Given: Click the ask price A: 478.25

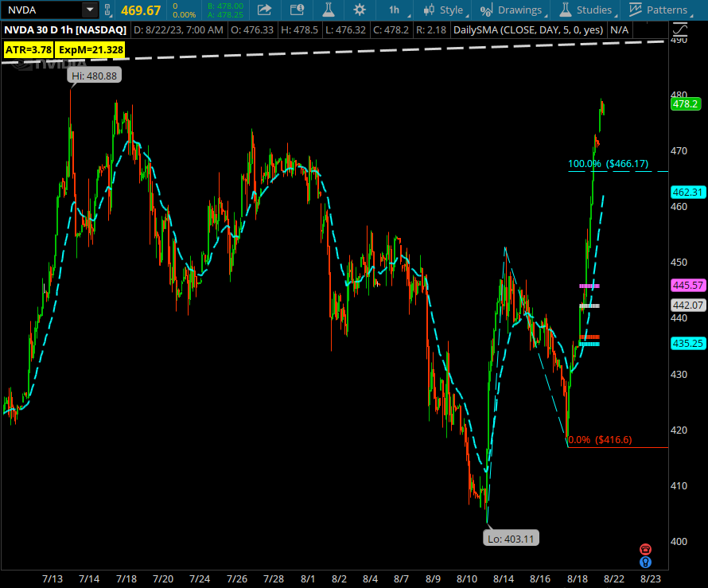Looking at the screenshot, I should [225, 14].
